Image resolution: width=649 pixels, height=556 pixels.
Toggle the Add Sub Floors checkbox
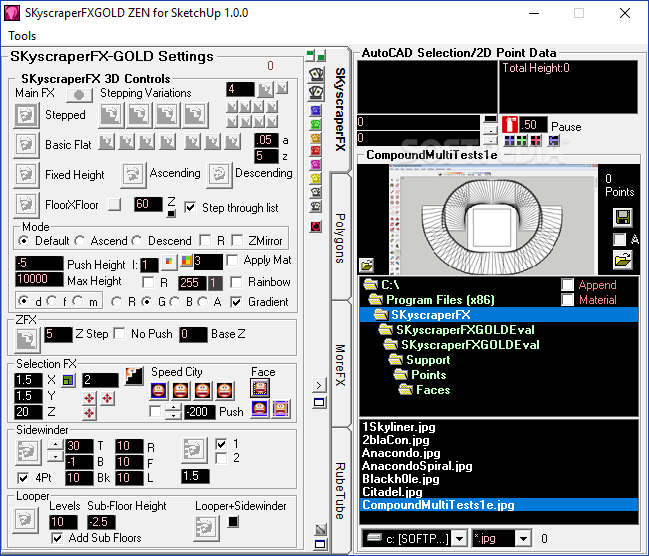point(57,538)
